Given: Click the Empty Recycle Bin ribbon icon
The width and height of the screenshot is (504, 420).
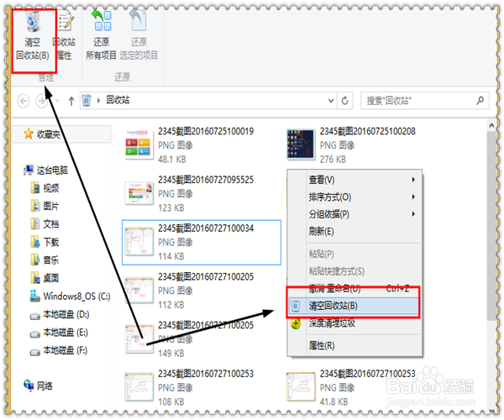Looking at the screenshot, I should click(x=33, y=22).
